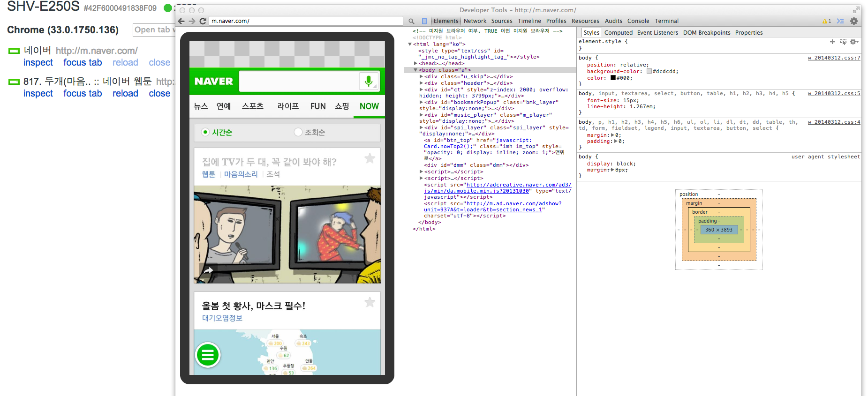Open w_20140312.css:7 source link
This screenshot has width=868, height=396.
pos(834,58)
